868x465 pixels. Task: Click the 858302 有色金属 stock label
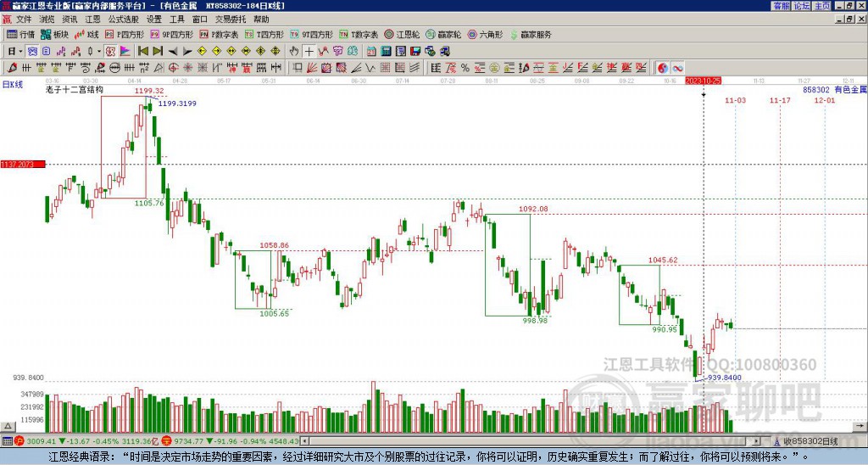tap(835, 89)
